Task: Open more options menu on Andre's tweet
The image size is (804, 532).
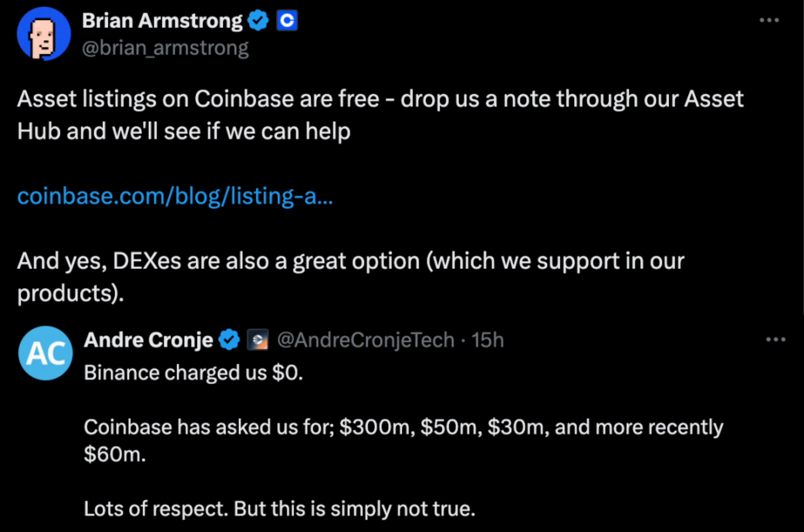Action: (x=775, y=339)
